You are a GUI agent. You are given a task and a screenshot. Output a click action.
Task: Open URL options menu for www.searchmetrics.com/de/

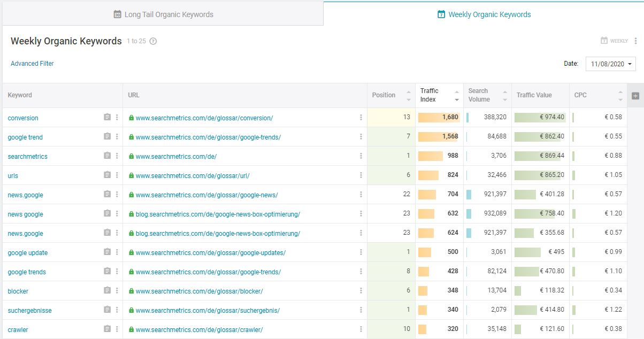pyautogui.click(x=361, y=156)
